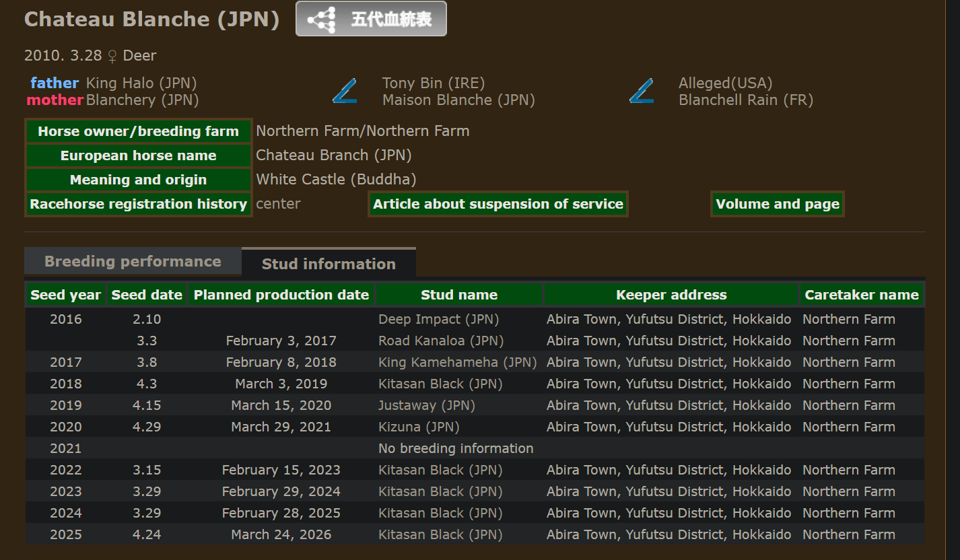Select the seed date 2.10 cell
The image size is (960, 560).
pos(147,319)
